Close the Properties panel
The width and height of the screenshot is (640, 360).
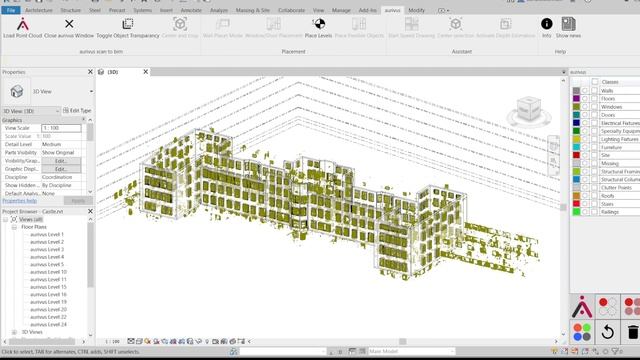(x=90, y=72)
